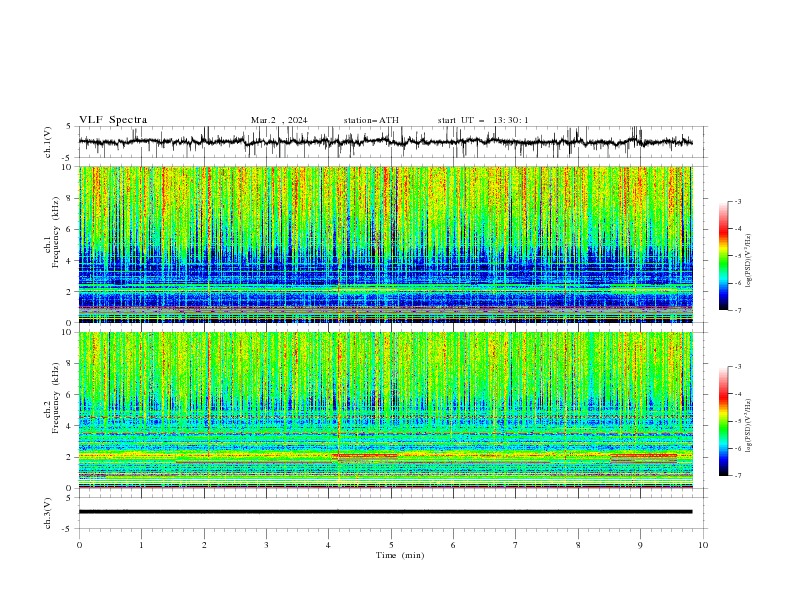Click the red 2 kHz band in ch.2 near minute 9

tap(644, 455)
